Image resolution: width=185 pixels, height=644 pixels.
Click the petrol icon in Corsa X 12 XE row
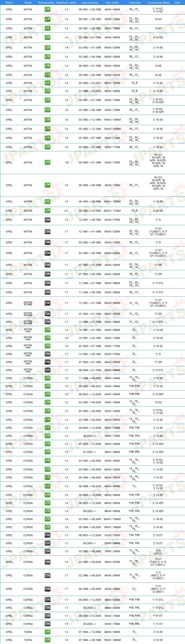[x=47, y=420]
